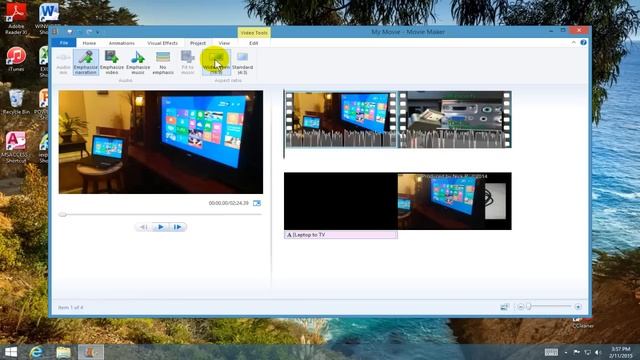Screen dimensions: 640x360
Task: Choose the Emphasize music option
Action: 138,62
